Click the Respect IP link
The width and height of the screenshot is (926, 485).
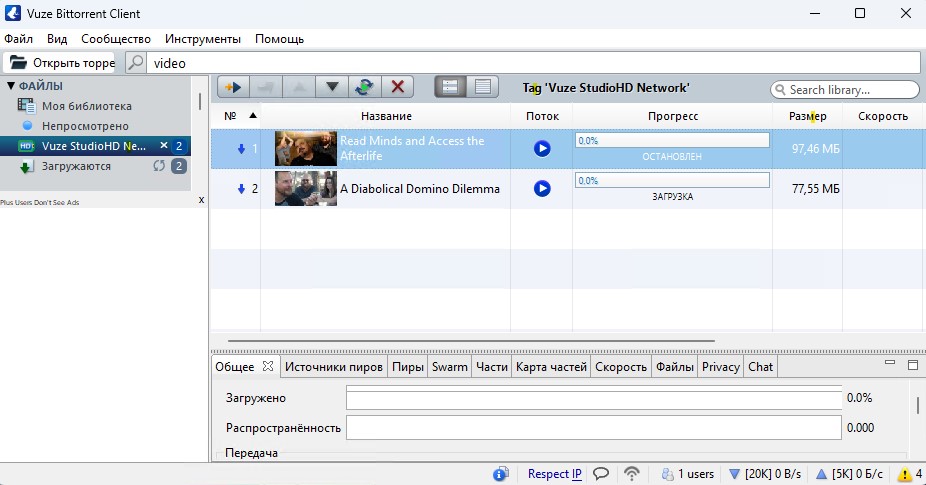click(x=555, y=474)
